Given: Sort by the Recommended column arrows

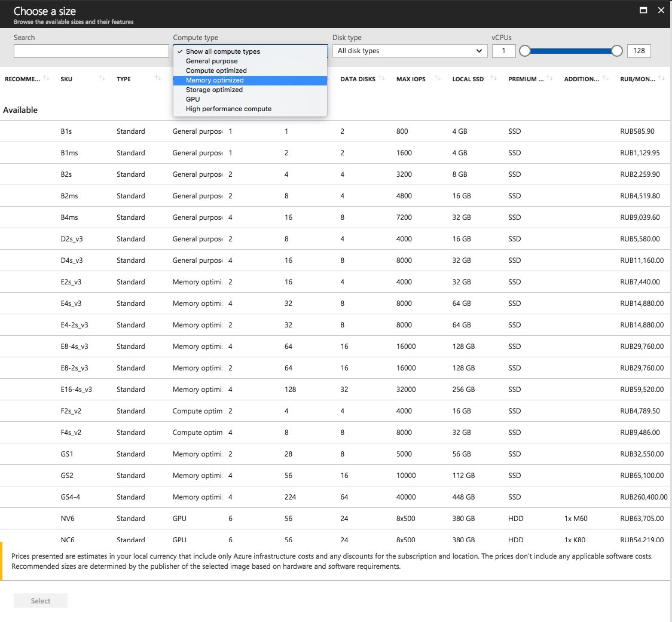Looking at the screenshot, I should coord(46,78).
